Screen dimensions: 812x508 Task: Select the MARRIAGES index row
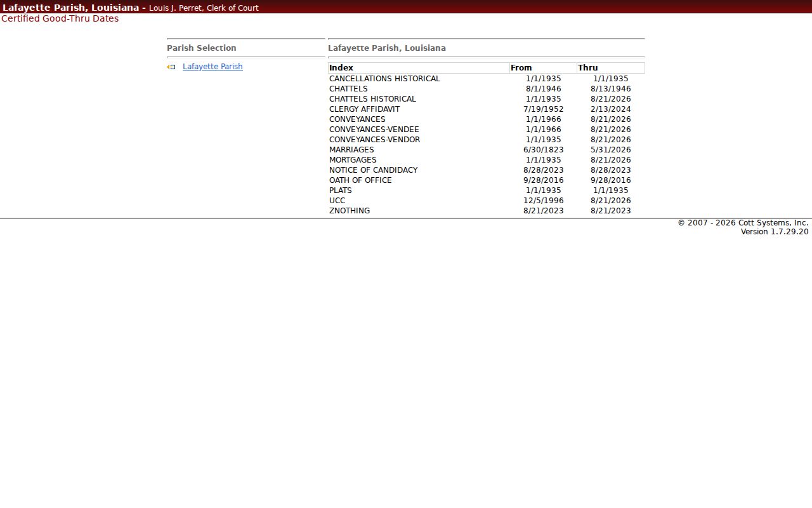(x=487, y=150)
